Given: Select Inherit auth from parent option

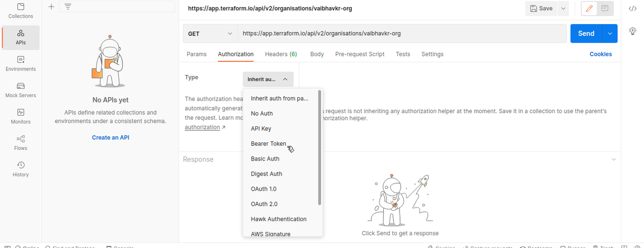Looking at the screenshot, I should tap(281, 99).
